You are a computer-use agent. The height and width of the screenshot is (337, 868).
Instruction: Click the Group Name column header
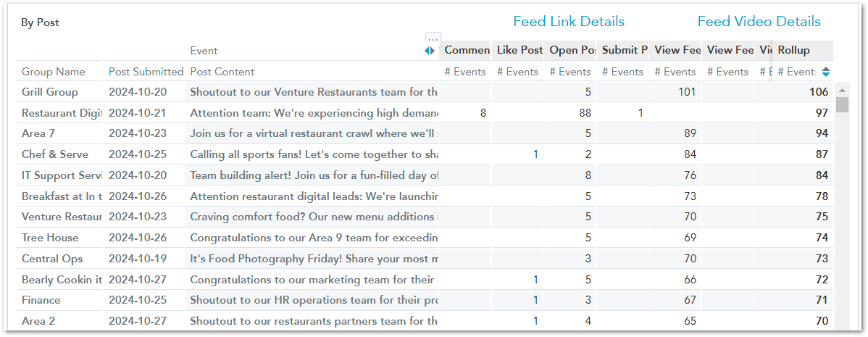pos(54,72)
